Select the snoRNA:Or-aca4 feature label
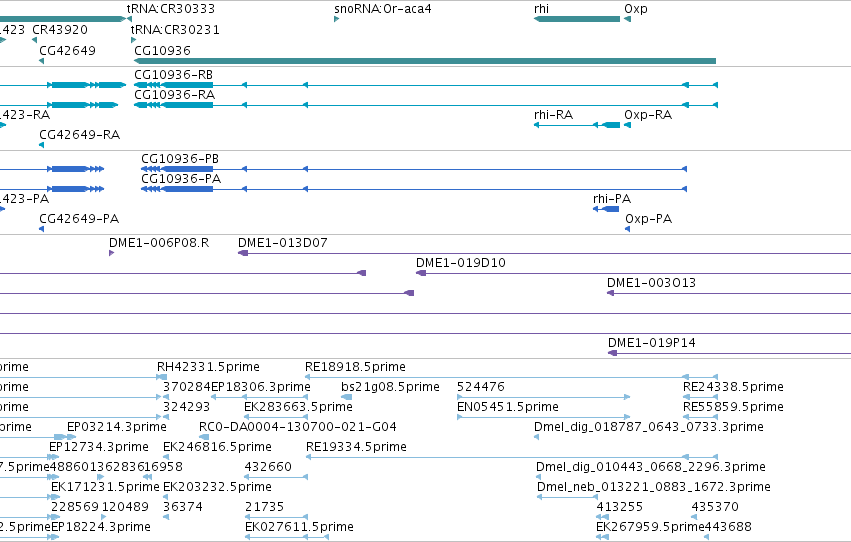 383,9
